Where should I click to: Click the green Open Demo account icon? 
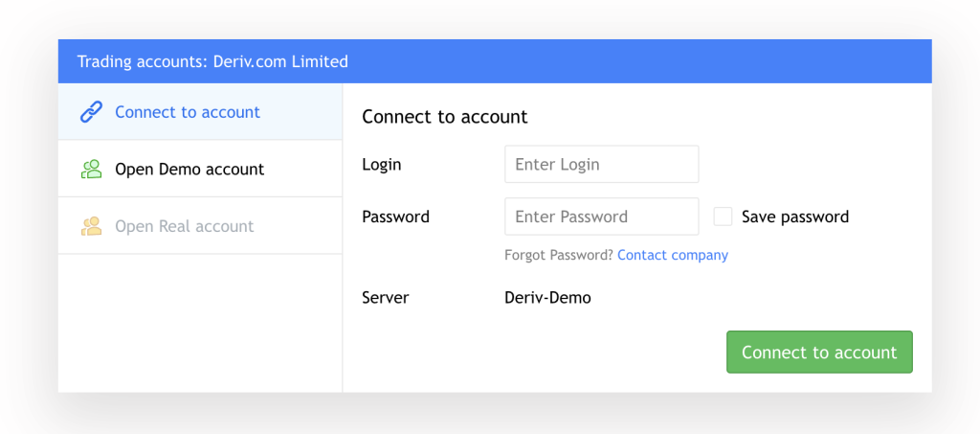coord(91,170)
